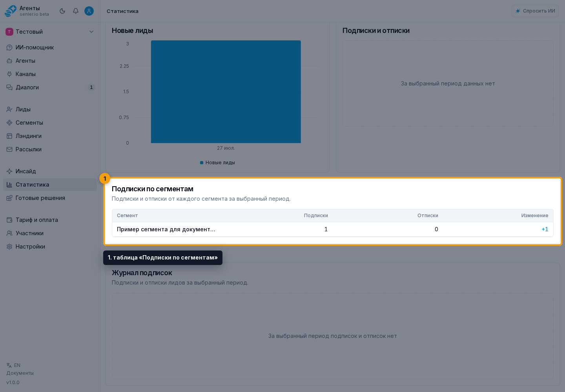
Task: Select Готовые решения menu label
Action: 40,198
